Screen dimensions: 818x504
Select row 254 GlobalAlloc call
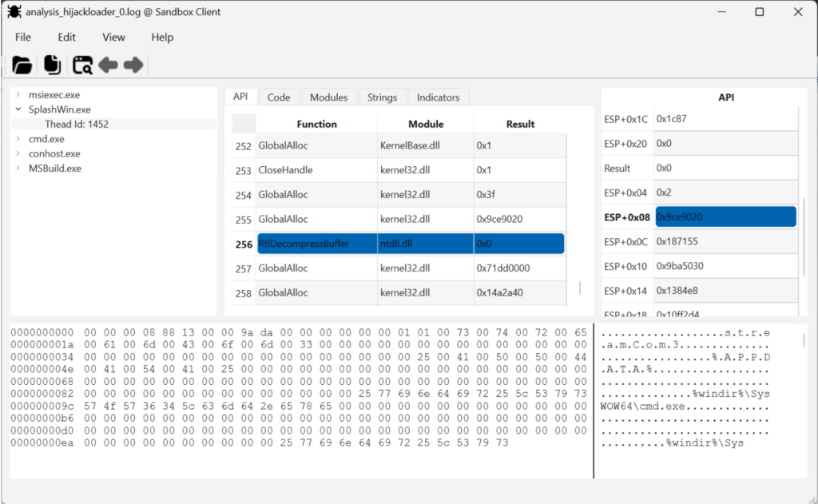pyautogui.click(x=399, y=195)
